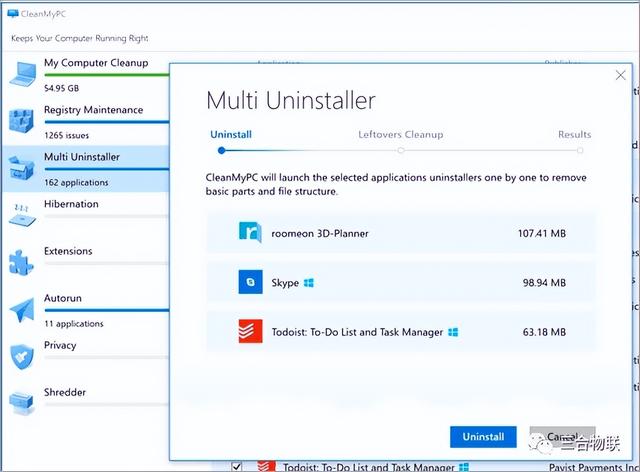The image size is (640, 472).
Task: Select the Skype row in uninstall list
Action: (401, 283)
